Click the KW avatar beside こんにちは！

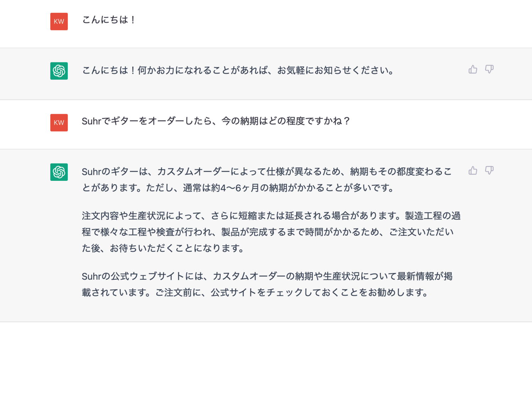pos(59,22)
